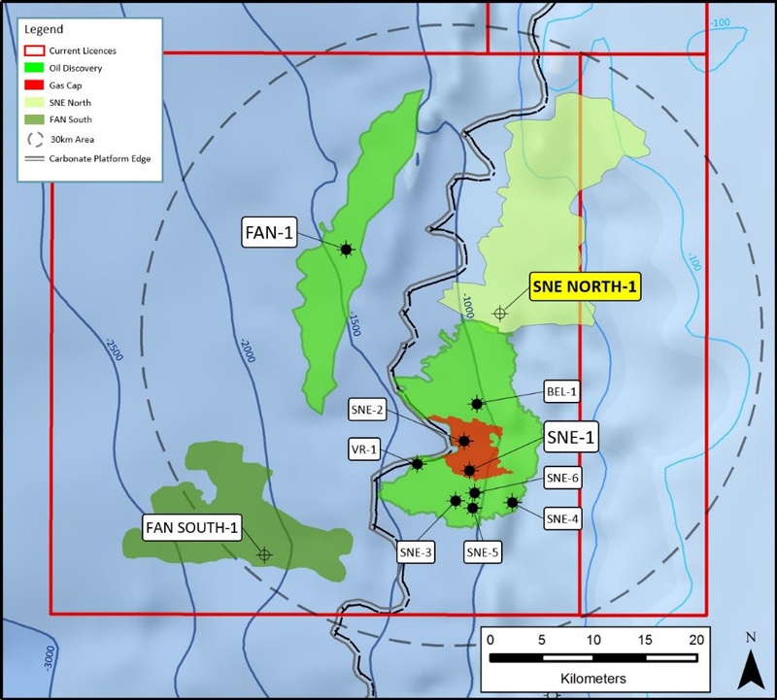Click the BEL-1 well label

tap(561, 391)
